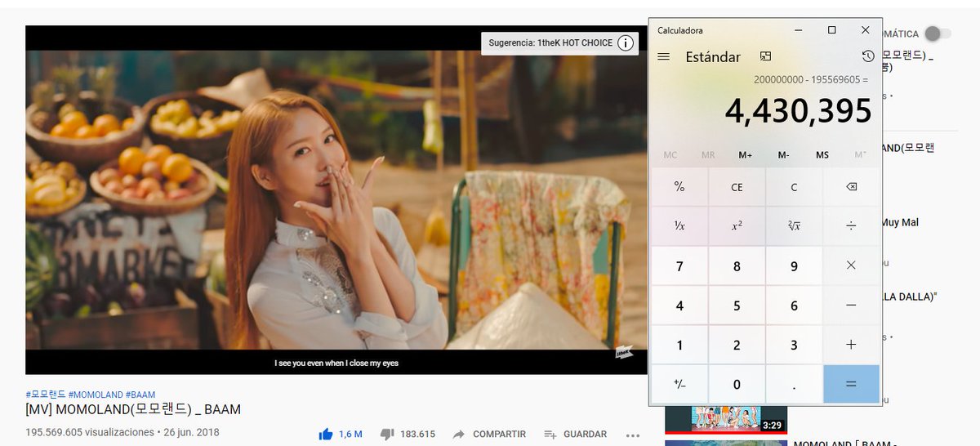Click the C clear key

coord(794,187)
